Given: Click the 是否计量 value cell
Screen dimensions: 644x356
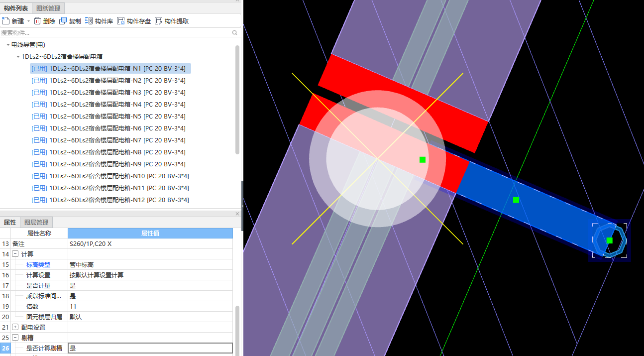Looking at the screenshot, I should pos(150,285).
